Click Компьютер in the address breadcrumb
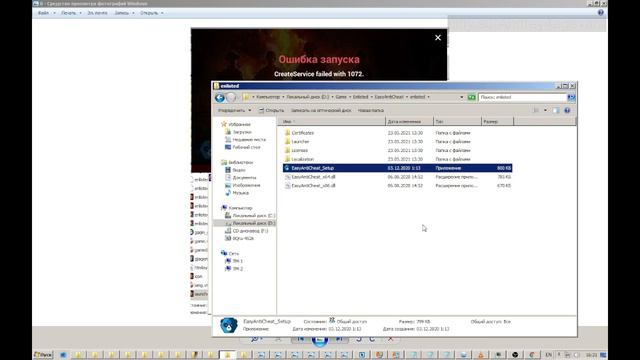Image resolution: width=640 pixels, height=360 pixels. (x=268, y=97)
